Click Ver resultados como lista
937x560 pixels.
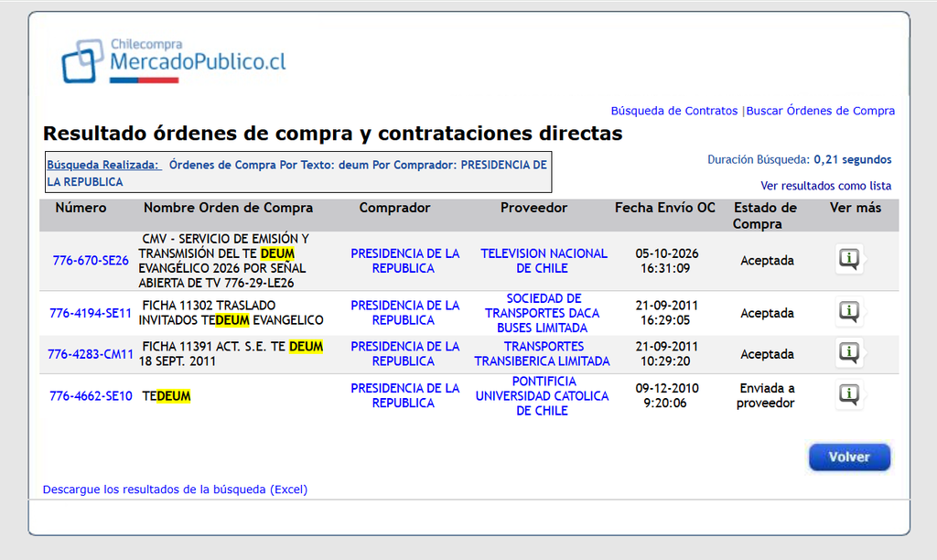click(826, 186)
